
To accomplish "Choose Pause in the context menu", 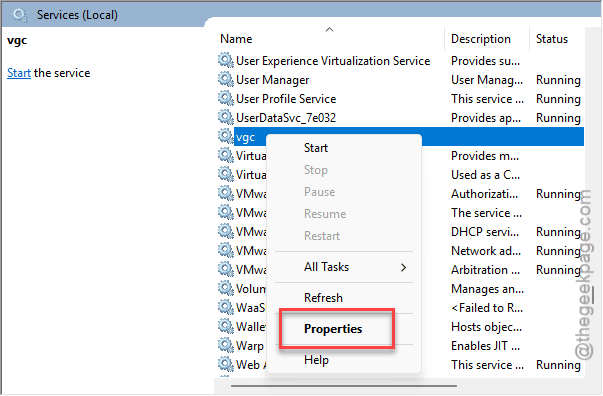I will coord(320,192).
